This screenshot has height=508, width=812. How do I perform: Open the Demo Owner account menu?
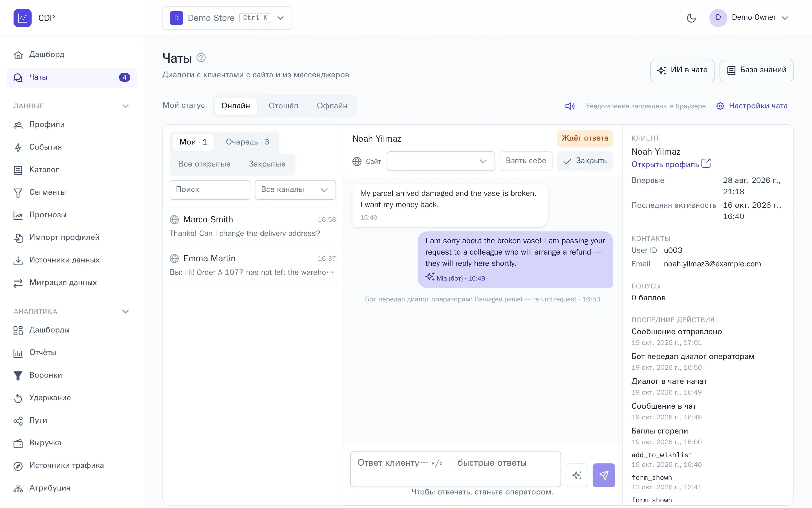click(x=749, y=18)
